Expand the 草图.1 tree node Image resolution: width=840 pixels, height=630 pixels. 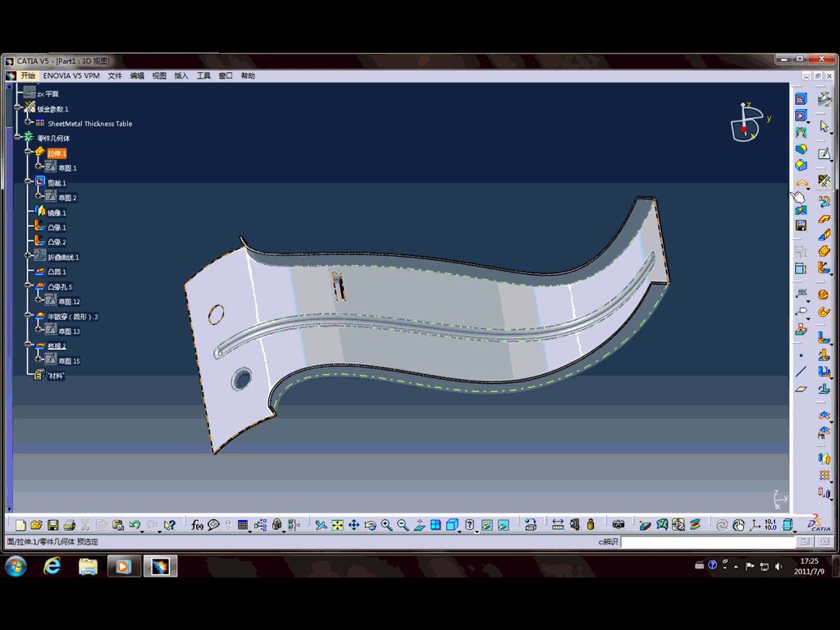39,167
